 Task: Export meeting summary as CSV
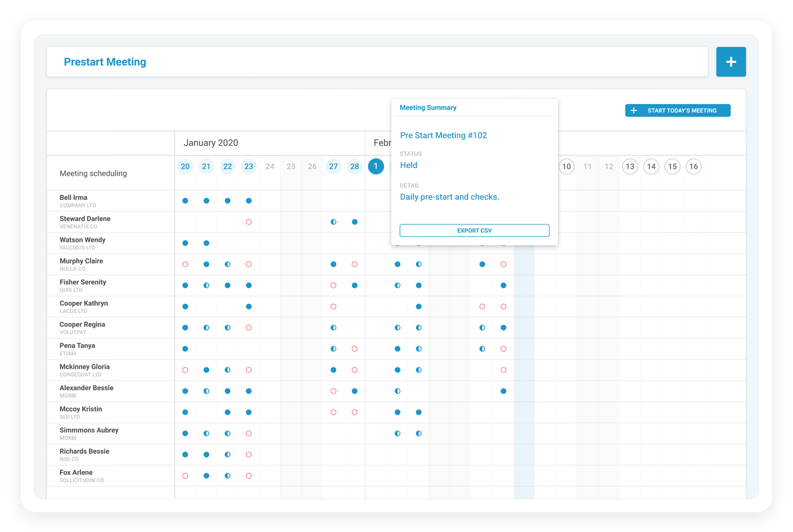click(474, 230)
